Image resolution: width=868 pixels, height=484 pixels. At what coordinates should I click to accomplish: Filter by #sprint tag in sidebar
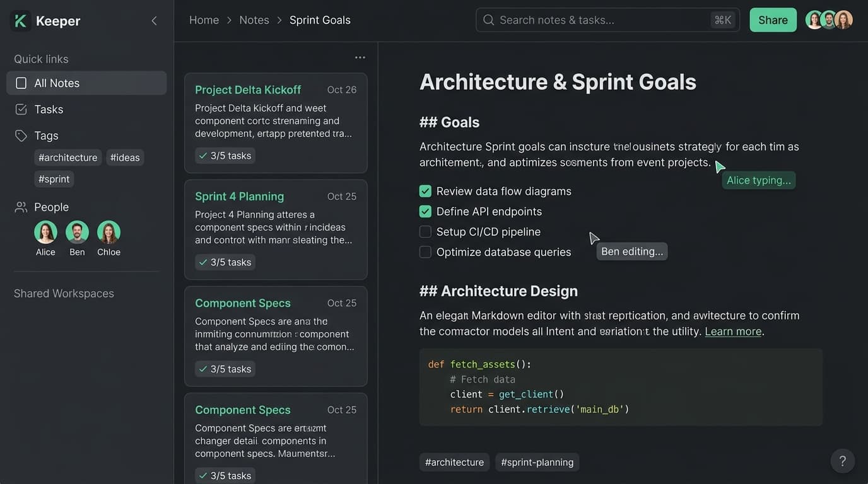pyautogui.click(x=54, y=179)
